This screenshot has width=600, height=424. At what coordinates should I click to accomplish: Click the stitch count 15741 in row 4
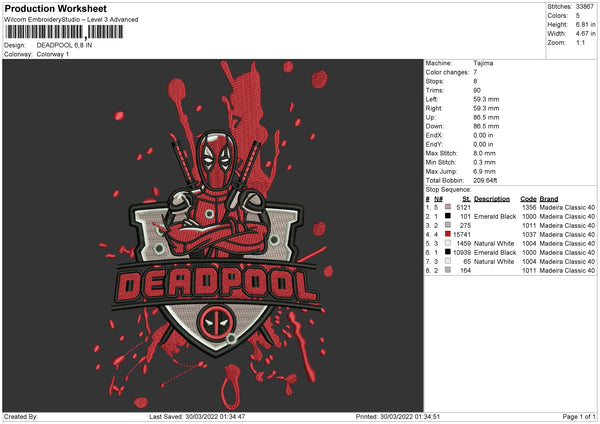[x=462, y=235]
